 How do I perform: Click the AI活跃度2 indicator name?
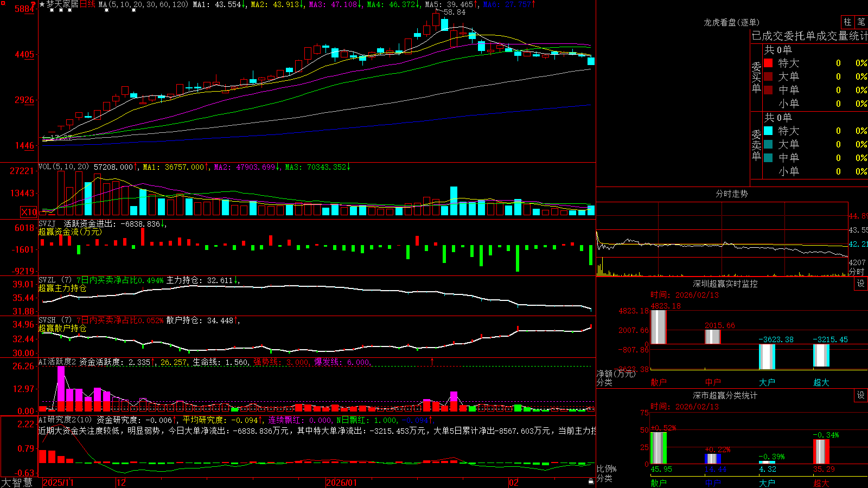58,362
